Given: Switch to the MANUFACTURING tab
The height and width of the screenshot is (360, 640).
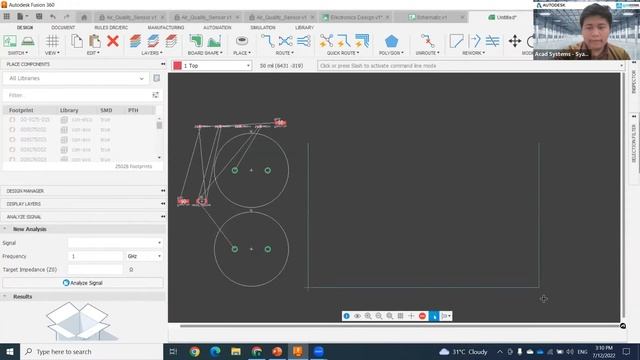Looking at the screenshot, I should pyautogui.click(x=166, y=27).
